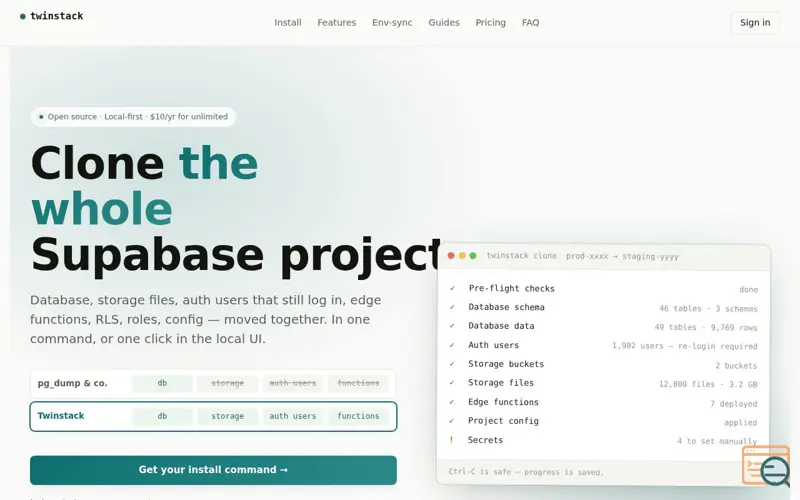Click the checkmark next to Auth users
The height and width of the screenshot is (500, 800).
pyautogui.click(x=452, y=345)
